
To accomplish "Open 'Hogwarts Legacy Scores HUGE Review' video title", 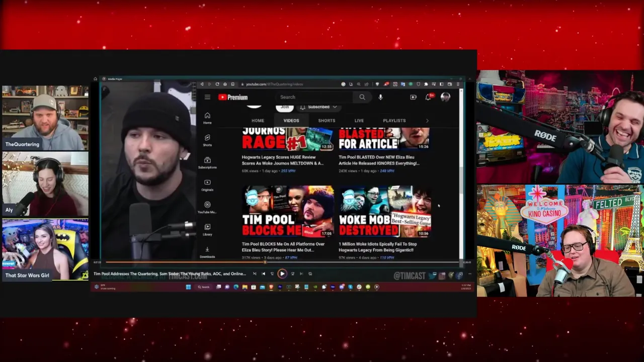I will pos(282,160).
